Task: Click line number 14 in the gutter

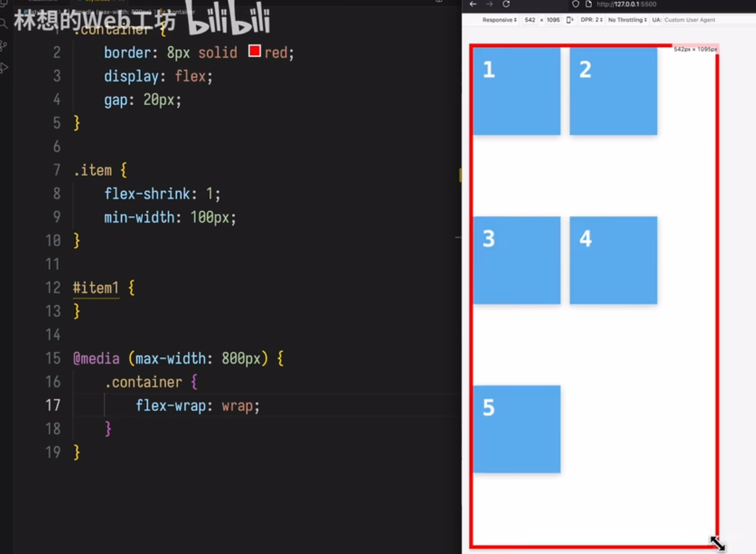Action: click(x=53, y=335)
